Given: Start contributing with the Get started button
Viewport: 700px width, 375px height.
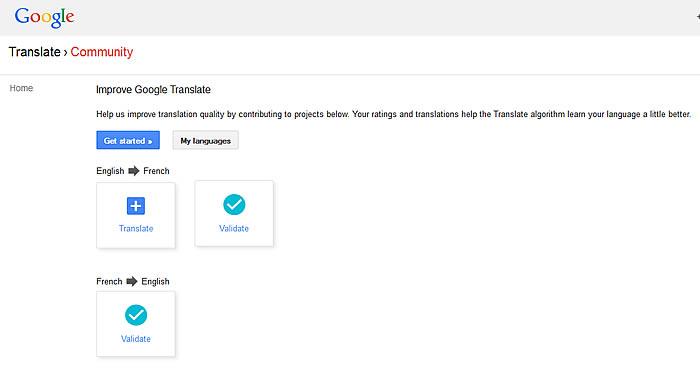Looking at the screenshot, I should (128, 140).
